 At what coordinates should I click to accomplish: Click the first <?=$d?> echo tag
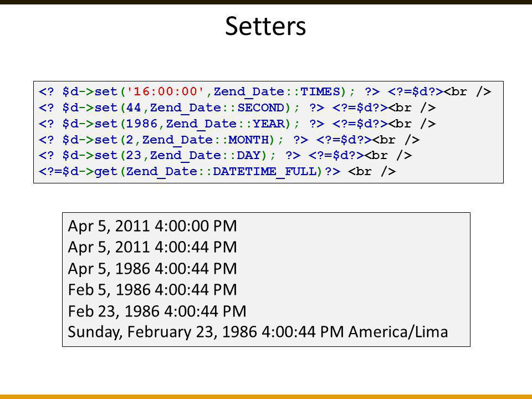(415, 91)
